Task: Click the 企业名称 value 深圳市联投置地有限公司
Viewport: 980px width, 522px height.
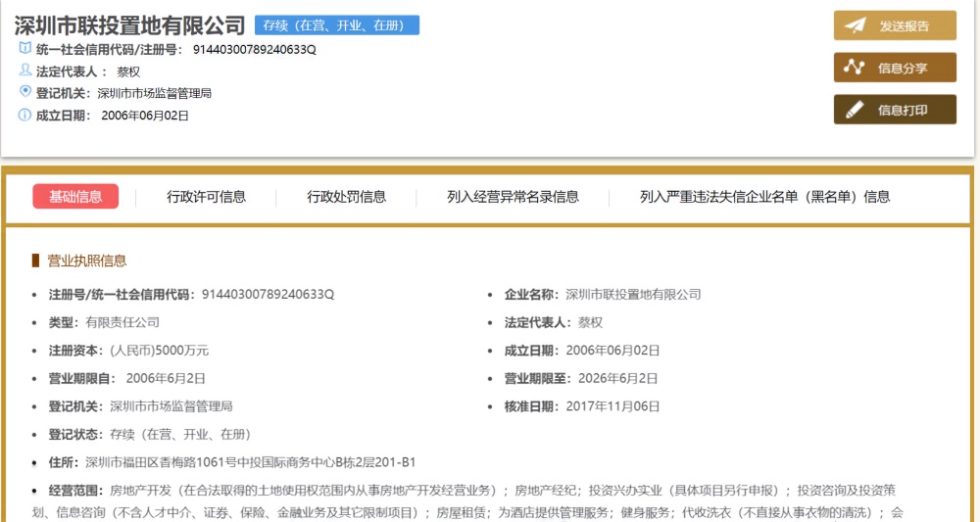Action: click(x=634, y=294)
